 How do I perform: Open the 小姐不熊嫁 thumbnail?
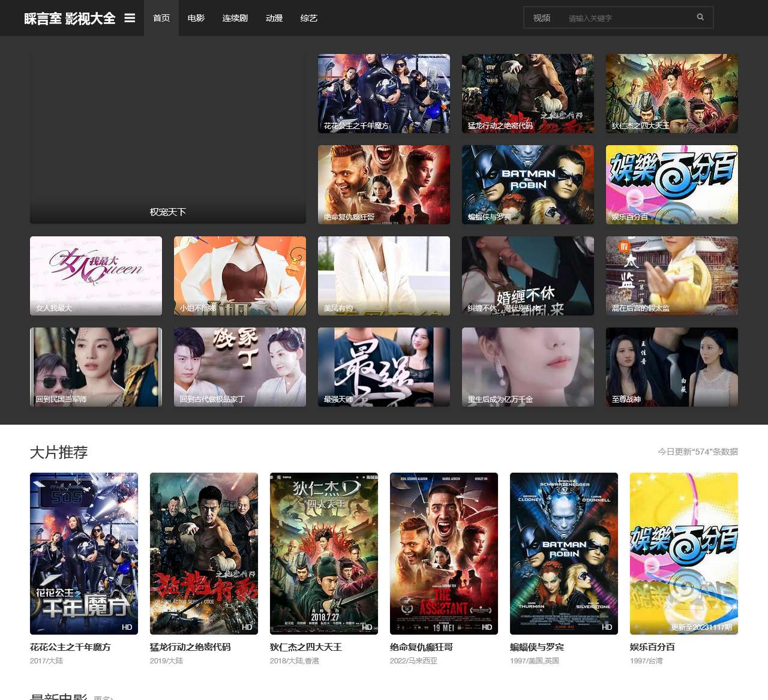tap(240, 276)
